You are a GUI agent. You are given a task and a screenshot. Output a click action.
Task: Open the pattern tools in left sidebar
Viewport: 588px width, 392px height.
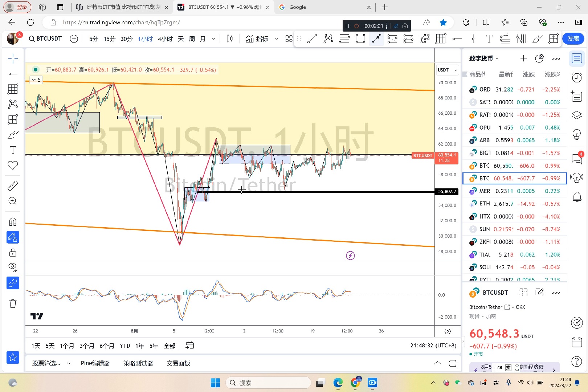pos(13,104)
